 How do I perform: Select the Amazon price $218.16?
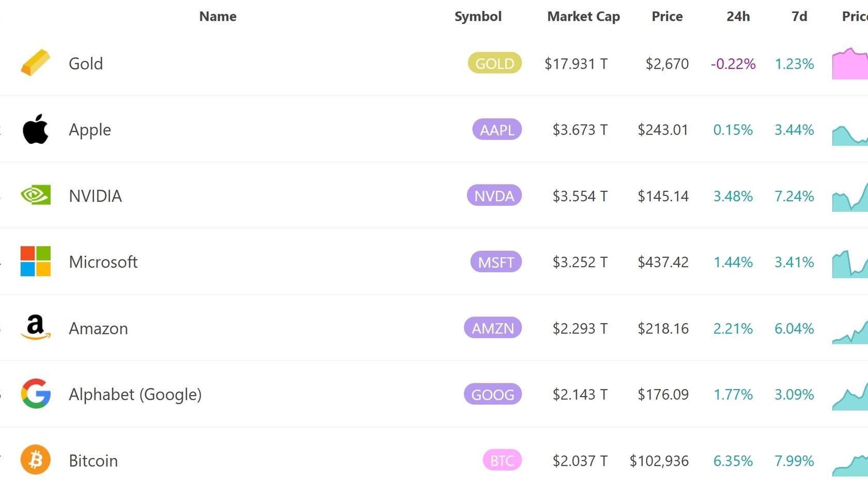coord(663,328)
